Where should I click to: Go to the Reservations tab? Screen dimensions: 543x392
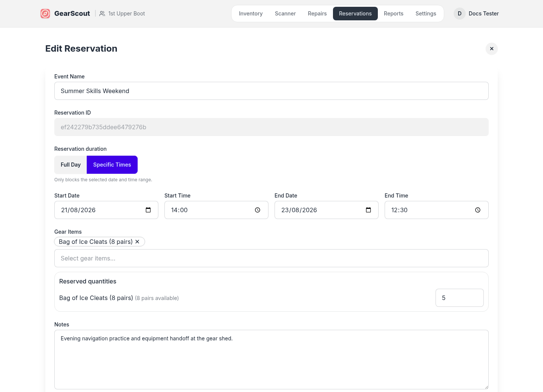355,14
